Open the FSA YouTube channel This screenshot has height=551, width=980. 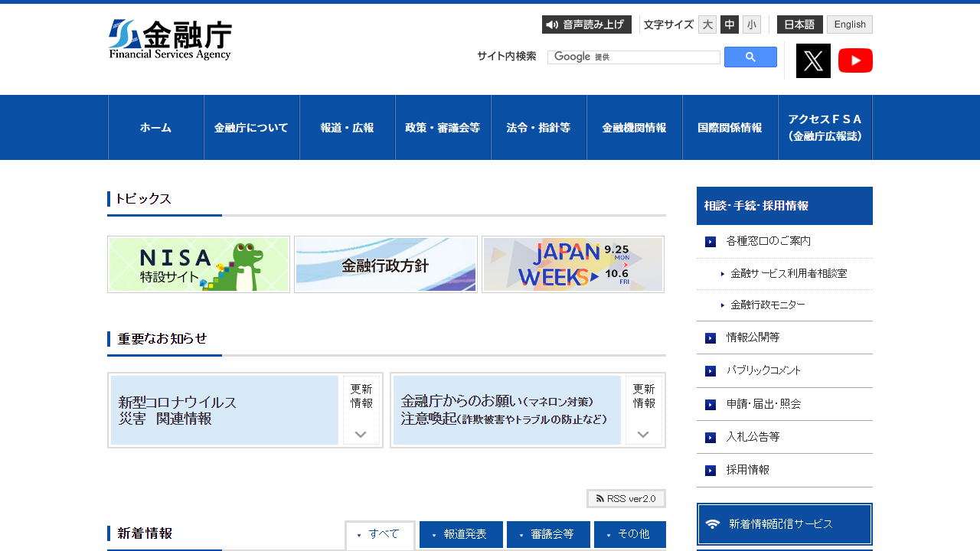[855, 60]
